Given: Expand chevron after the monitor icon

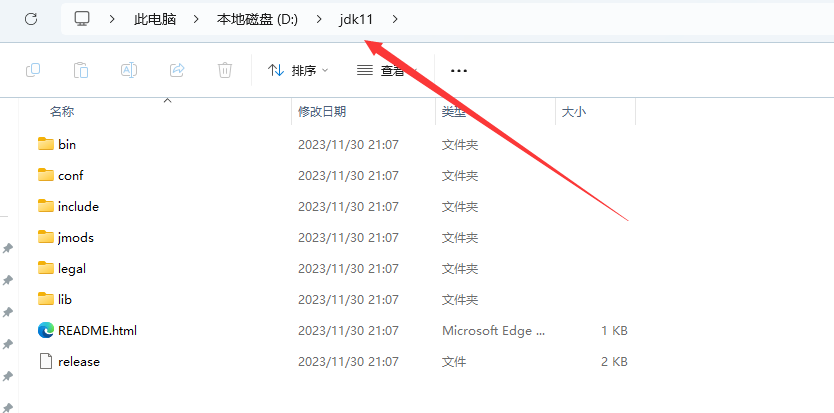Looking at the screenshot, I should coord(112,20).
